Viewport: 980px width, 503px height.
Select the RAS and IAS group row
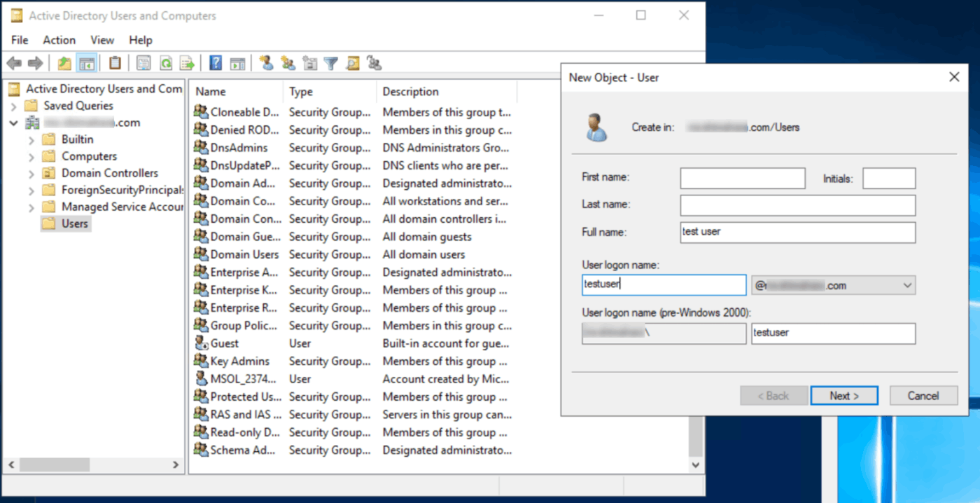tap(353, 415)
